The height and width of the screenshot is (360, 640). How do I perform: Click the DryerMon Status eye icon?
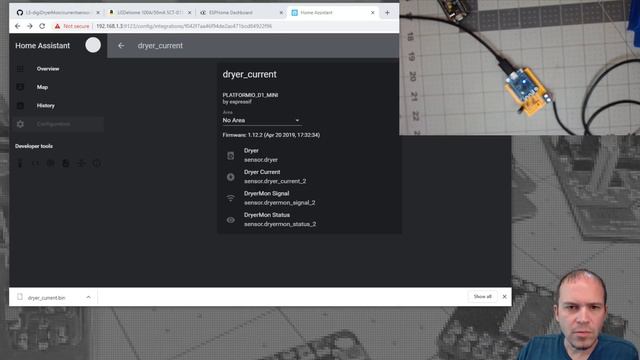click(x=231, y=220)
